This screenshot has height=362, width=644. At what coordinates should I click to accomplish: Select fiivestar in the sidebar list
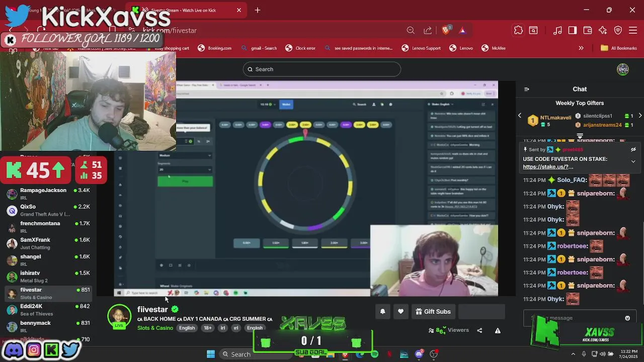(48, 293)
